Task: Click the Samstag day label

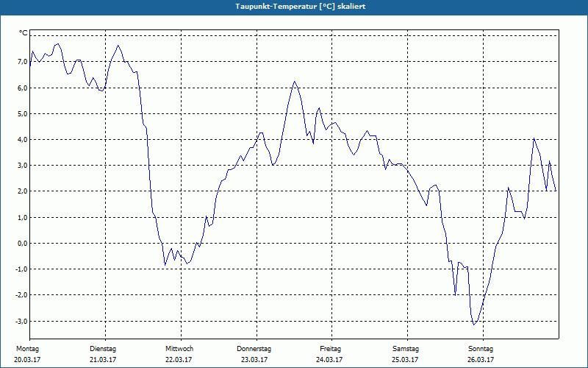Action: 406,349
